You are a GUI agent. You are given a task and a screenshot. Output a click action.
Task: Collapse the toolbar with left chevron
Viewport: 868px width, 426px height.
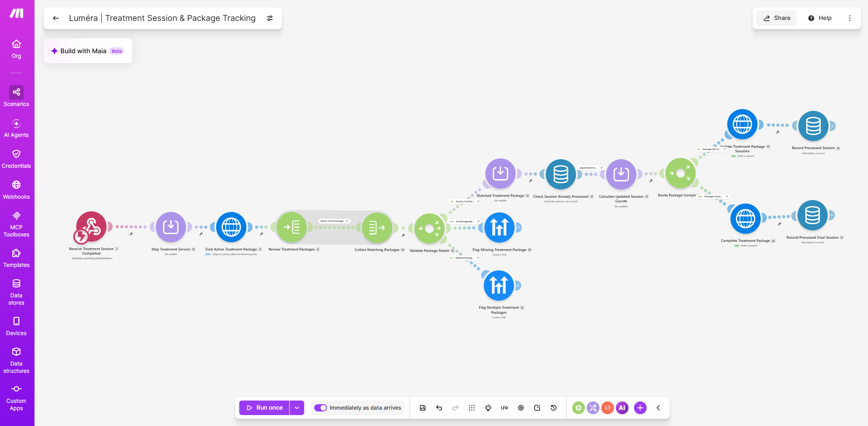658,408
